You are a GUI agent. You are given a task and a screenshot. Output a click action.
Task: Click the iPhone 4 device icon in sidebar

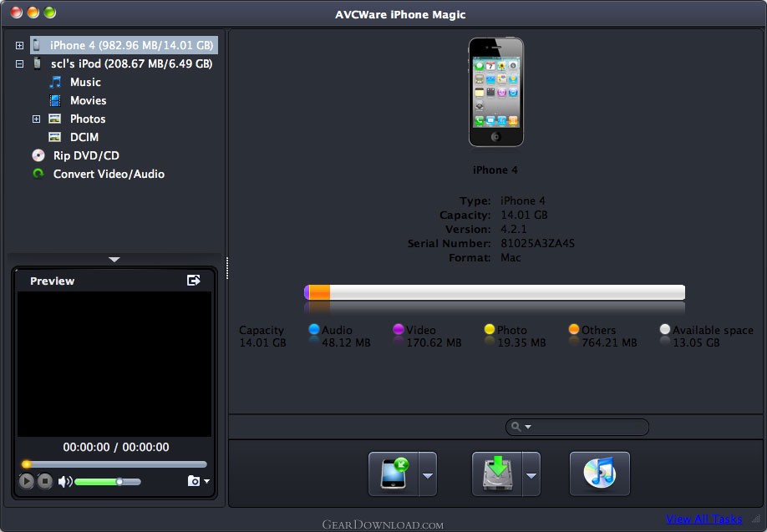coord(36,45)
